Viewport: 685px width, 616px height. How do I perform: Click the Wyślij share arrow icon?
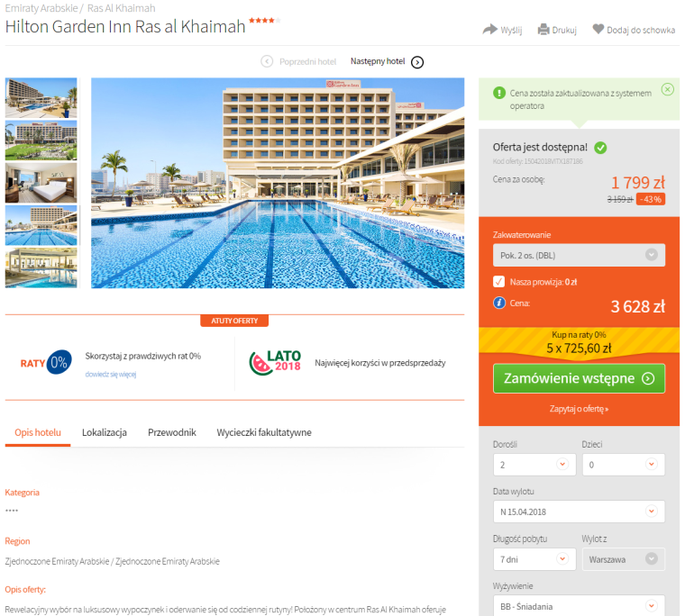(x=489, y=29)
